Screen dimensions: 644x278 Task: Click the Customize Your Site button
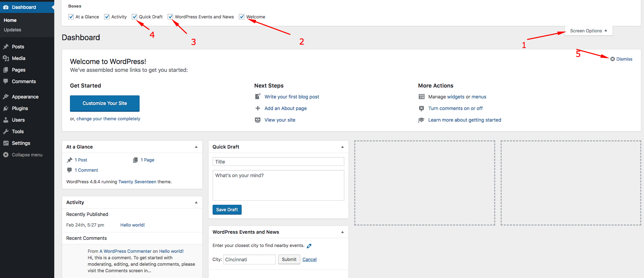[x=105, y=103]
